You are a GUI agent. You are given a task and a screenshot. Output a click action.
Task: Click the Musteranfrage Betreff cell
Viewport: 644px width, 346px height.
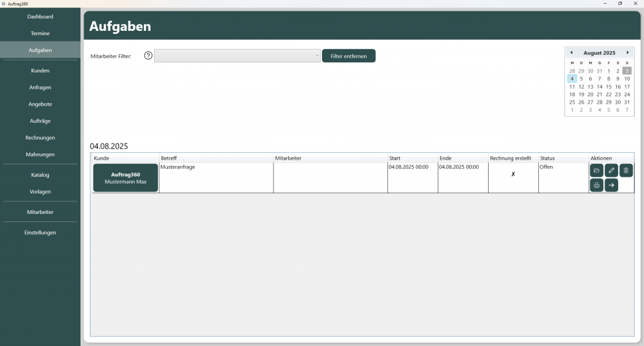click(216, 177)
